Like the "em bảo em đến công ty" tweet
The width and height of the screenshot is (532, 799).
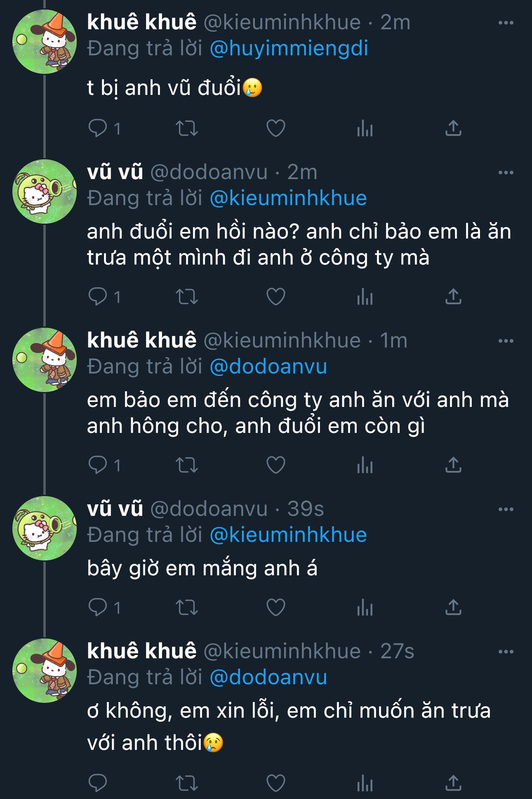pos(275,465)
